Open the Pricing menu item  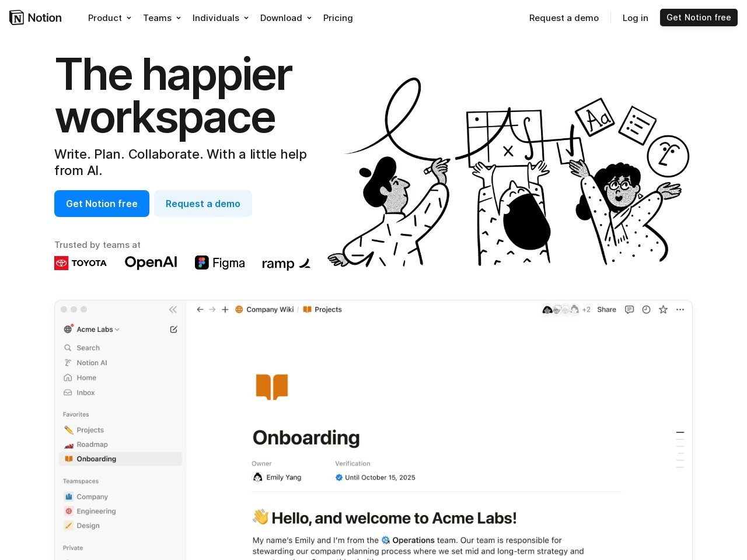pyautogui.click(x=338, y=18)
